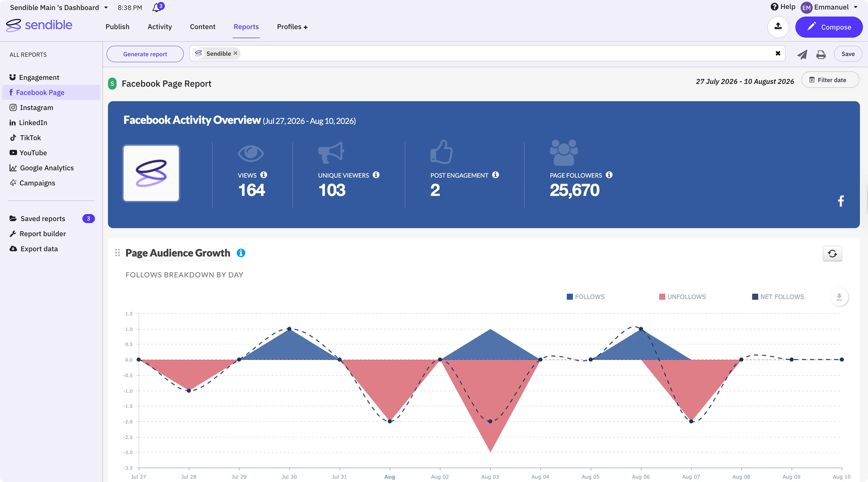Remove the Sendible profile tag

[x=235, y=53]
